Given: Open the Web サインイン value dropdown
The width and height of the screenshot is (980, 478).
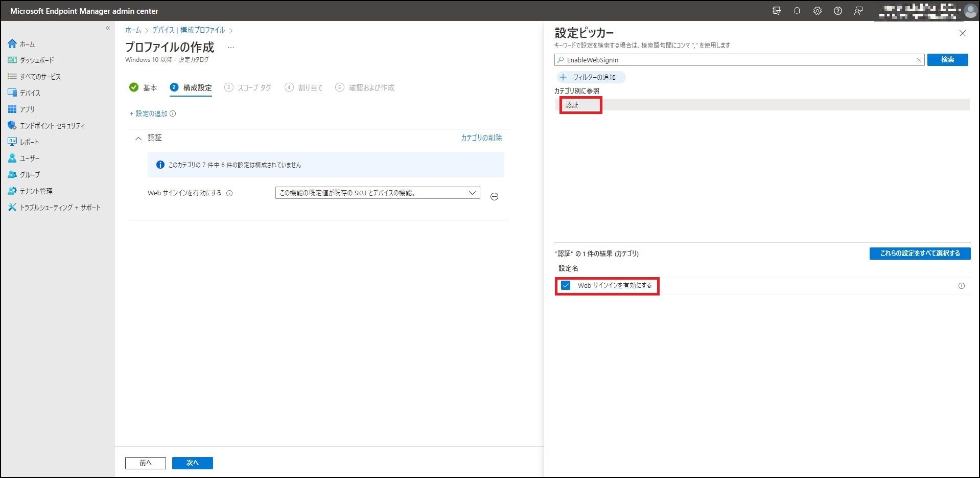Looking at the screenshot, I should [378, 193].
